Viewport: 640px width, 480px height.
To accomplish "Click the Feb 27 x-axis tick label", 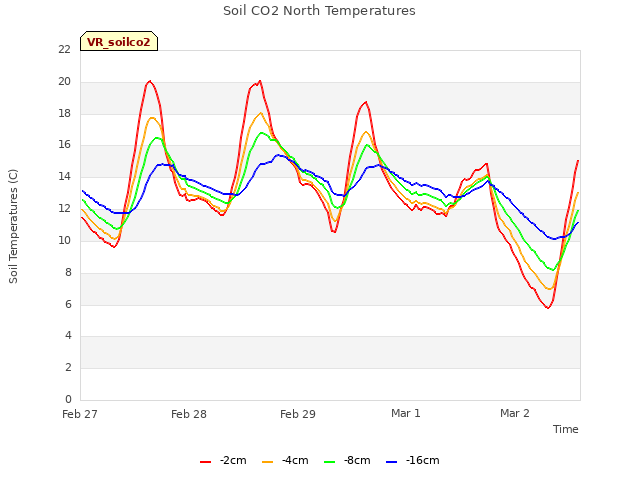I will (80, 414).
